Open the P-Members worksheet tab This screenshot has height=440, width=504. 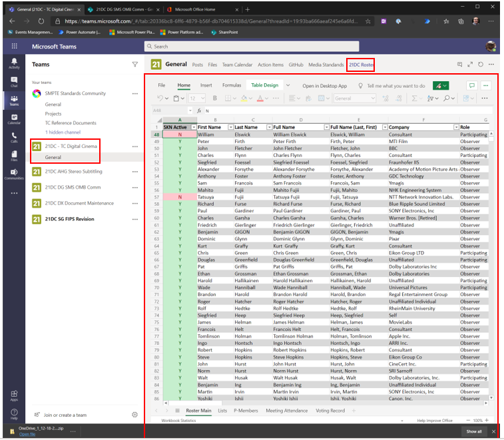click(x=246, y=411)
